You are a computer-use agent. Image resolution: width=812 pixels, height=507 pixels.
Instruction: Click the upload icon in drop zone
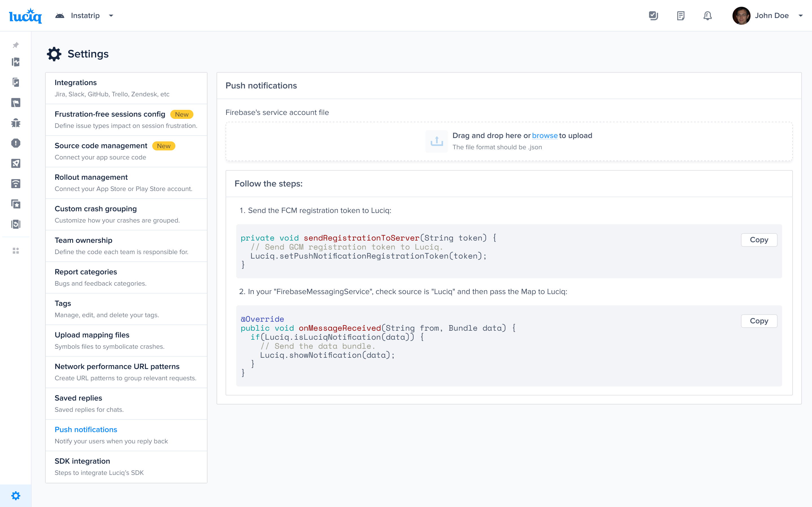pyautogui.click(x=436, y=141)
